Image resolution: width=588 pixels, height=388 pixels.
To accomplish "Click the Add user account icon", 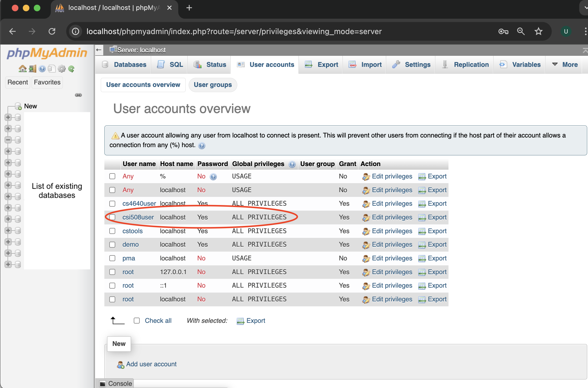I will click(x=121, y=364).
